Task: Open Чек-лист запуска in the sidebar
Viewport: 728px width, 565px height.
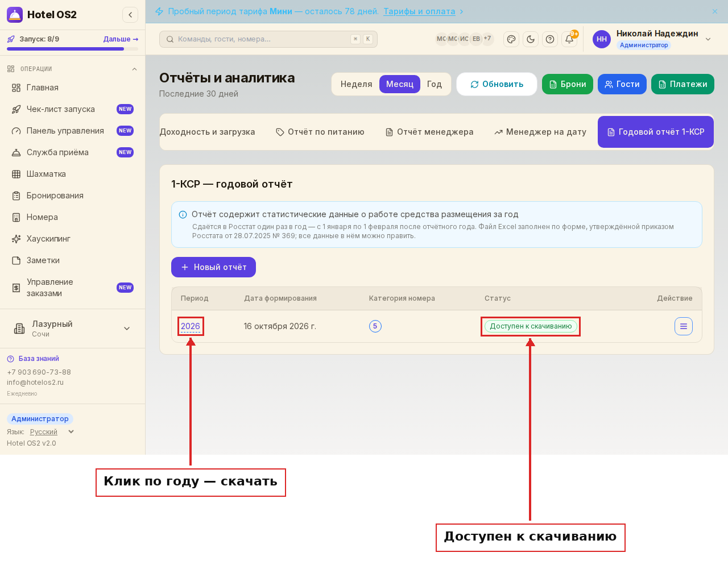Action: (x=73, y=109)
